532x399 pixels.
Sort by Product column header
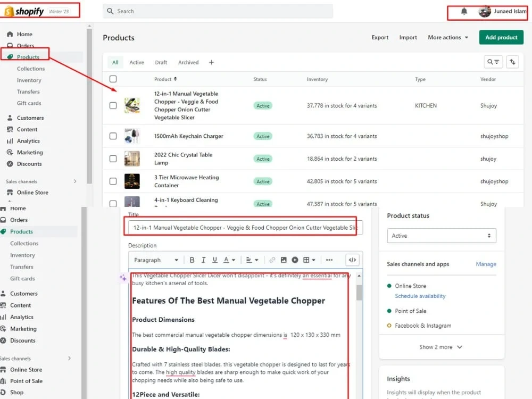[x=165, y=79]
